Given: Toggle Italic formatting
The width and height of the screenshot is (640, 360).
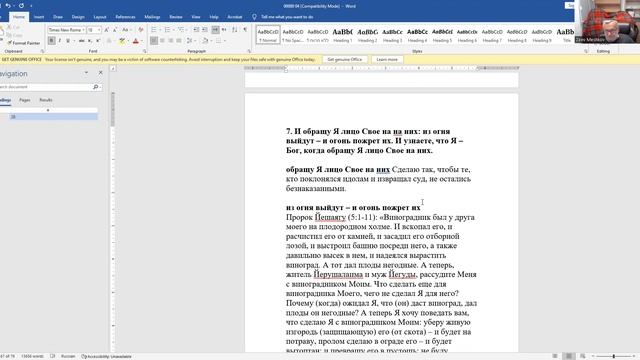Looking at the screenshot, I should click(60, 41).
